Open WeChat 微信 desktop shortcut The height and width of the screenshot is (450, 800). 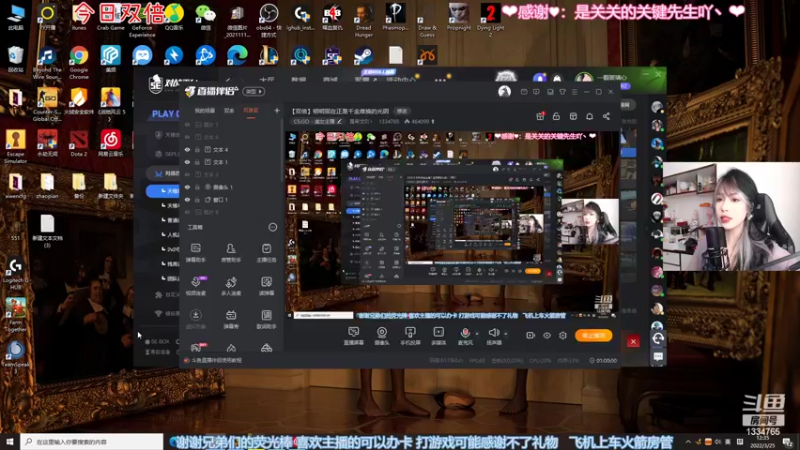click(x=206, y=17)
